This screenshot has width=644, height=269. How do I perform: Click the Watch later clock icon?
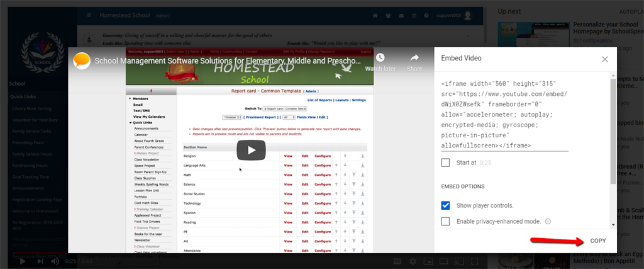pyautogui.click(x=380, y=57)
